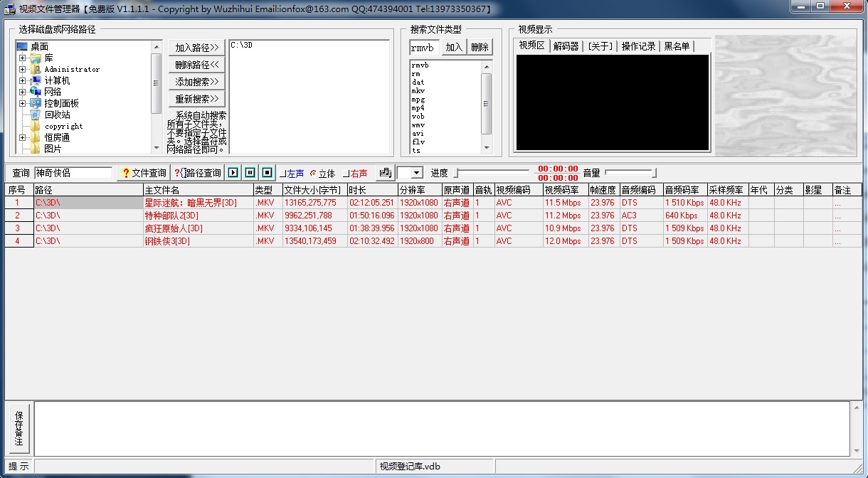Select the row 特种部队2[3D]
Screen dimensions: 868x478
point(433,216)
